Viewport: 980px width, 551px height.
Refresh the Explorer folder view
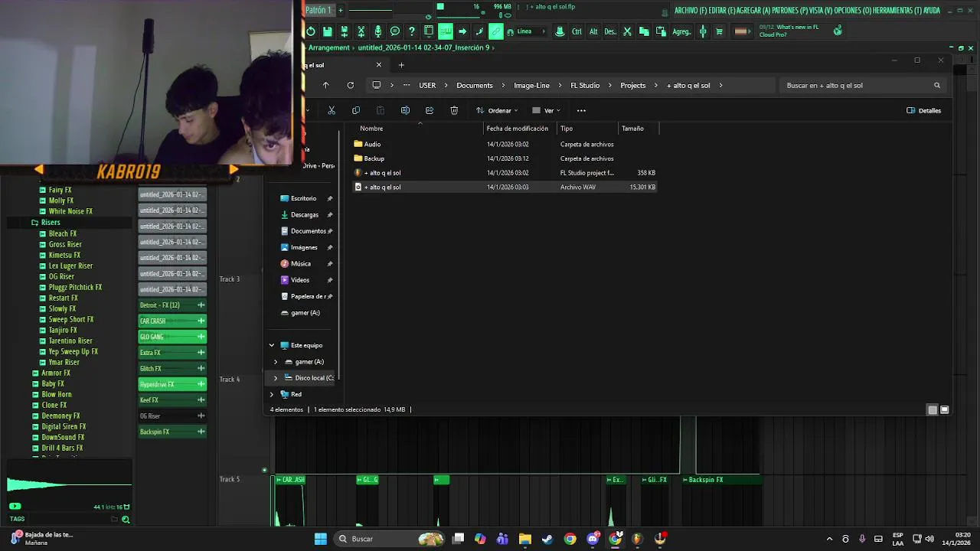coord(350,85)
